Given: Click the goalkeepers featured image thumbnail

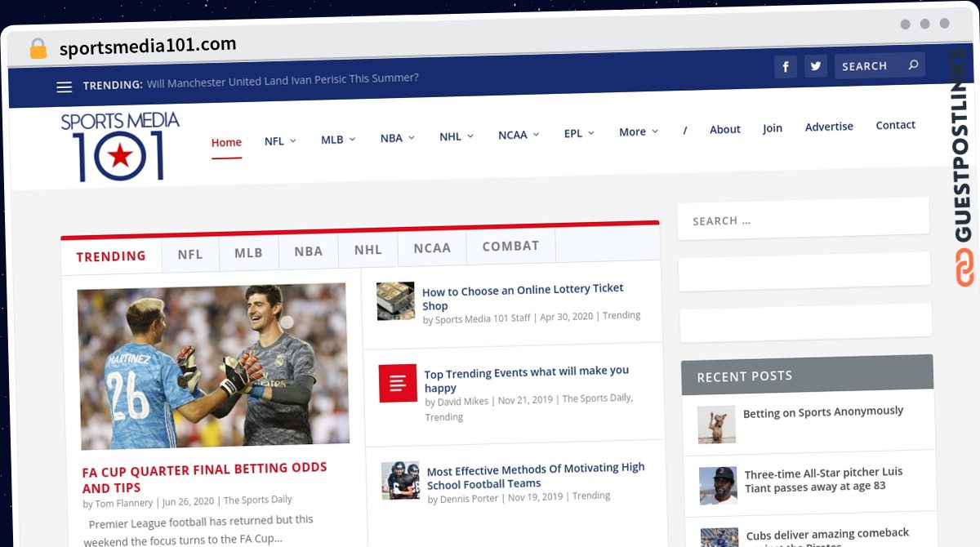Looking at the screenshot, I should 213,367.
